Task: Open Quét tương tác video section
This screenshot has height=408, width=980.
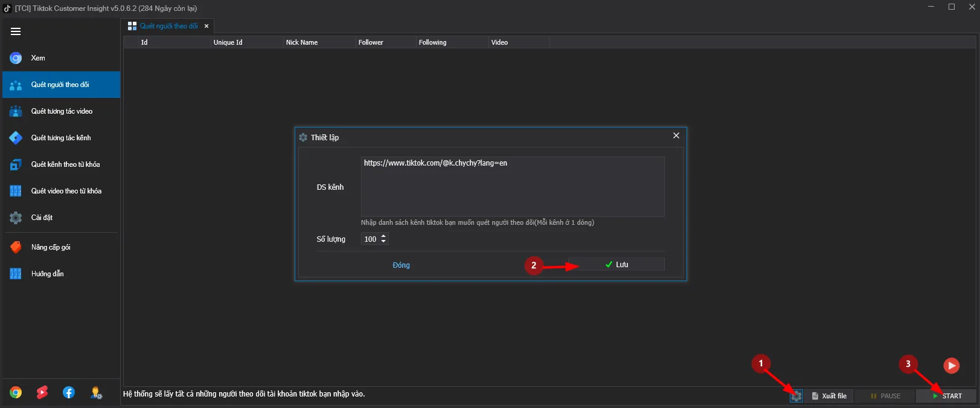Action: (x=61, y=111)
